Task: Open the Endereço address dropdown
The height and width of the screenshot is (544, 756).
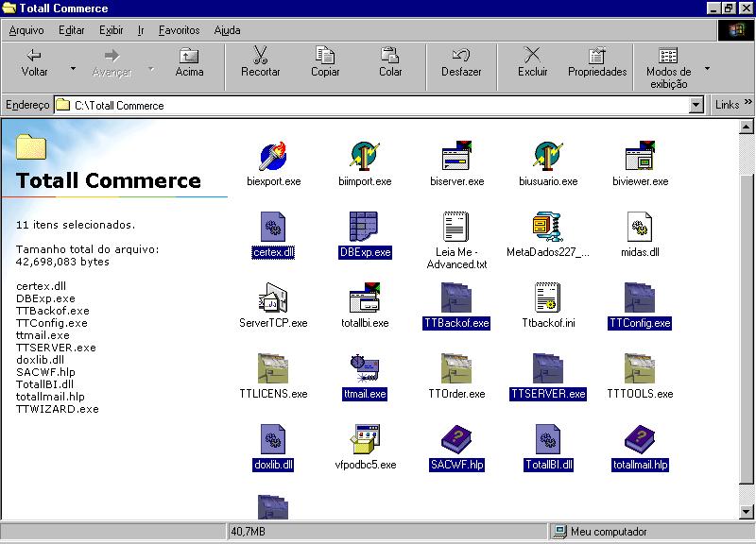Action: [696, 105]
